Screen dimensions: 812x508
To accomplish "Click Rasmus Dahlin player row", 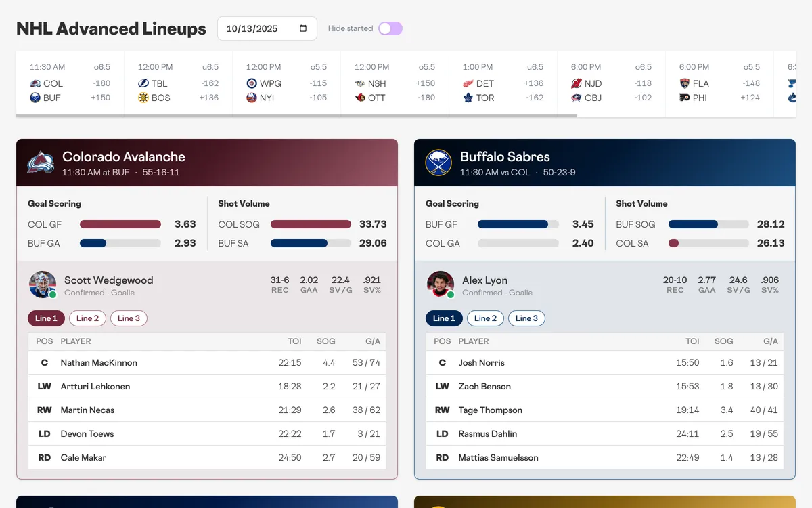I will 605,433.
